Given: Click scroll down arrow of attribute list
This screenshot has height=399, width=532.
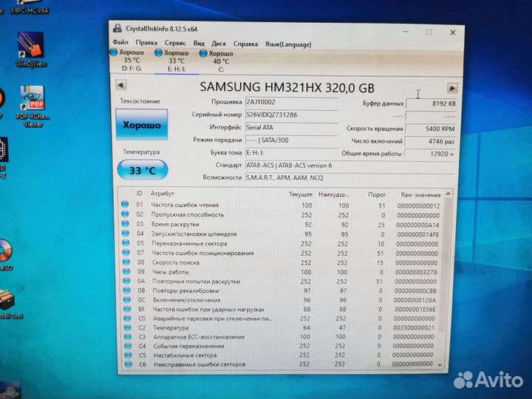Looking at the screenshot, I should click(x=440, y=365).
